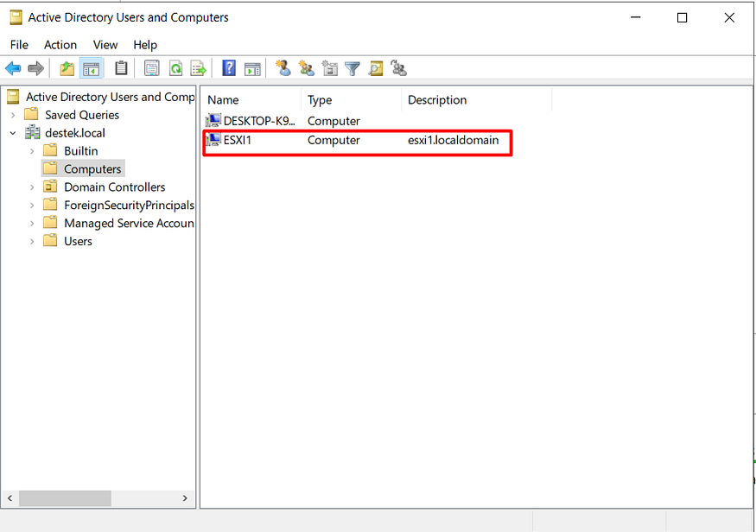Select the Builtin tree item
The image size is (756, 532).
(81, 151)
